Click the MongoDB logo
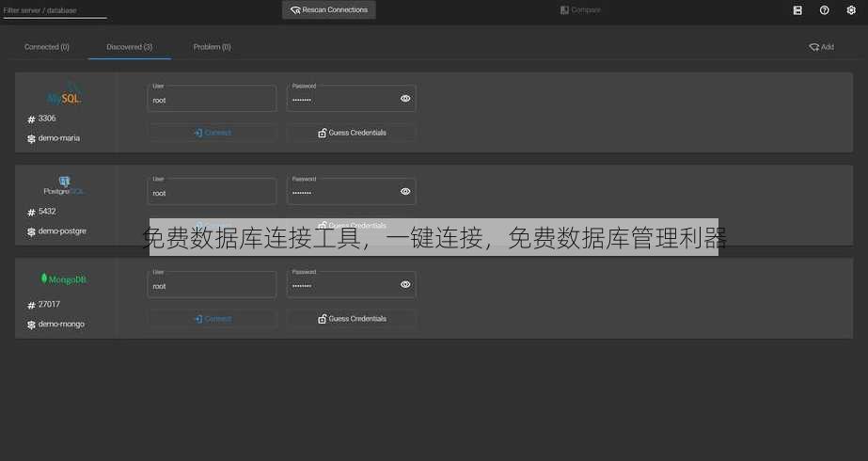This screenshot has width=868, height=461. 64,278
